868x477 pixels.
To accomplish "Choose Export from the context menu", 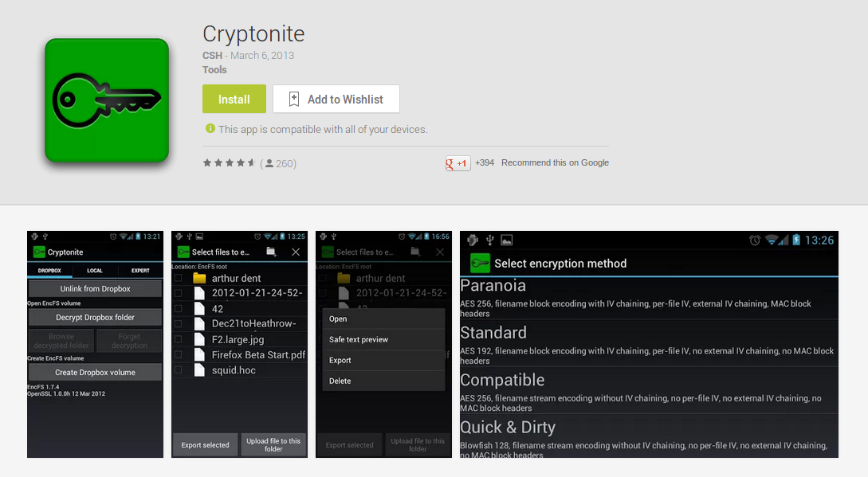I will 383,360.
